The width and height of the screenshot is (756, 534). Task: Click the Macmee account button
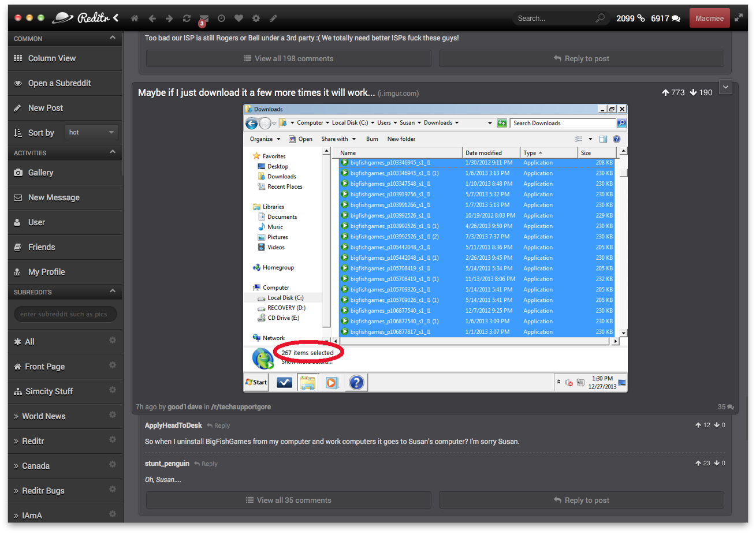coord(709,18)
